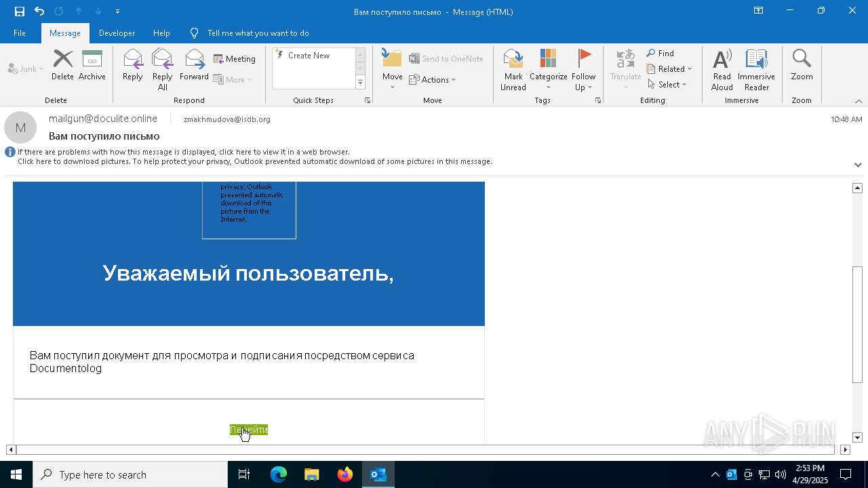The height and width of the screenshot is (488, 868).
Task: Open File Explorer from the taskbar
Action: pyautogui.click(x=312, y=474)
